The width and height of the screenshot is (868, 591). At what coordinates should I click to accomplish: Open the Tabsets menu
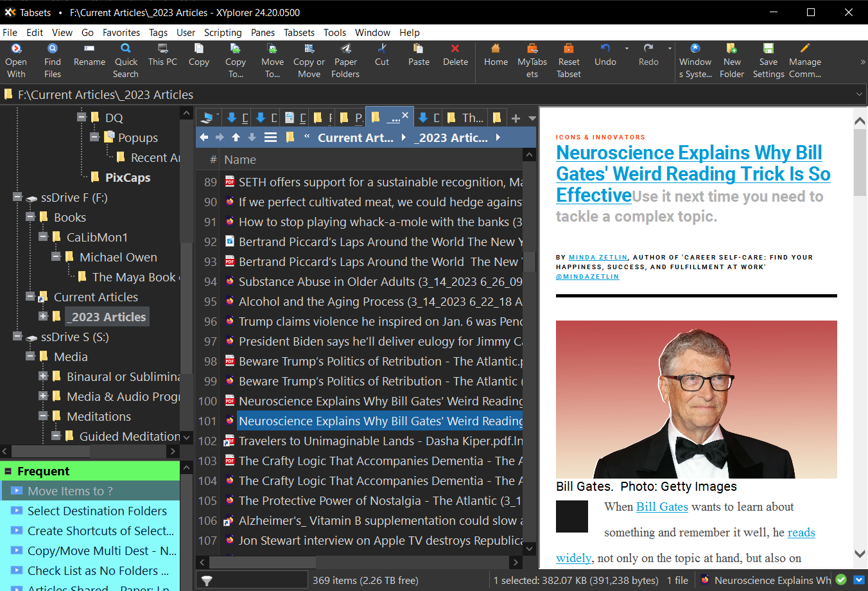299,32
